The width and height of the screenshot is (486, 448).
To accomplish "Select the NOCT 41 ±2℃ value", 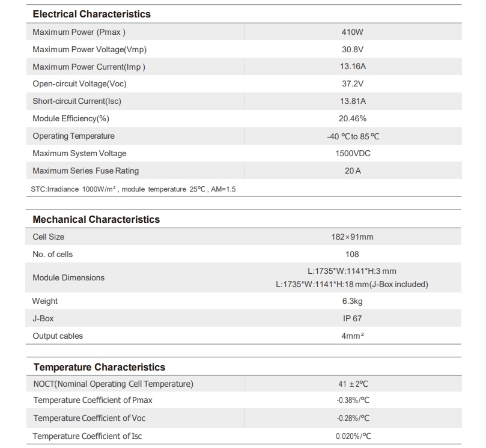I will [353, 384].
